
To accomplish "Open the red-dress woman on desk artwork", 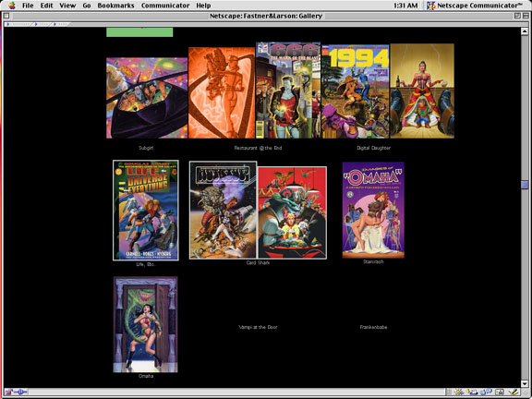I will pos(422,91).
